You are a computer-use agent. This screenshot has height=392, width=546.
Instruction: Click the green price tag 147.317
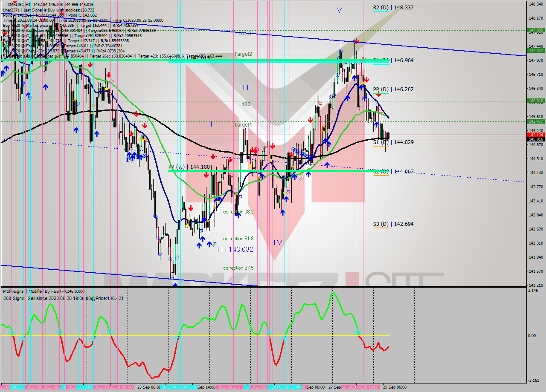536,50
